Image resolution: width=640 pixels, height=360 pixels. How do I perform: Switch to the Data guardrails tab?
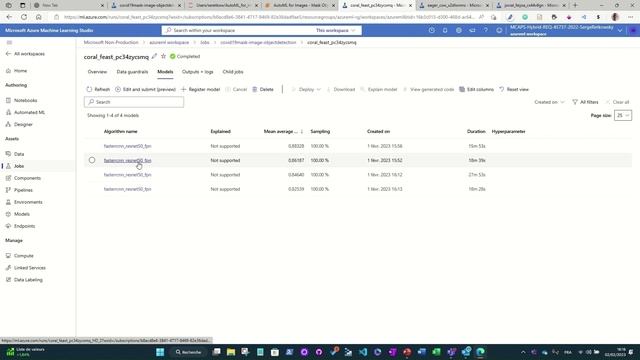tap(132, 72)
